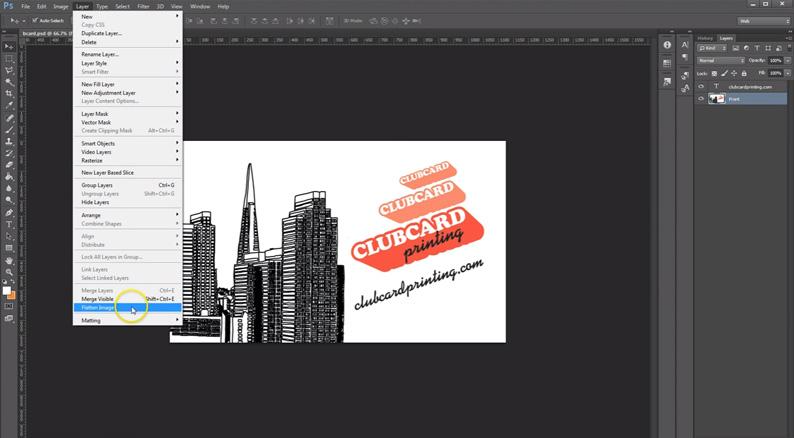The height and width of the screenshot is (438, 794).
Task: Click the Lock image pixels brush icon
Action: pos(725,73)
